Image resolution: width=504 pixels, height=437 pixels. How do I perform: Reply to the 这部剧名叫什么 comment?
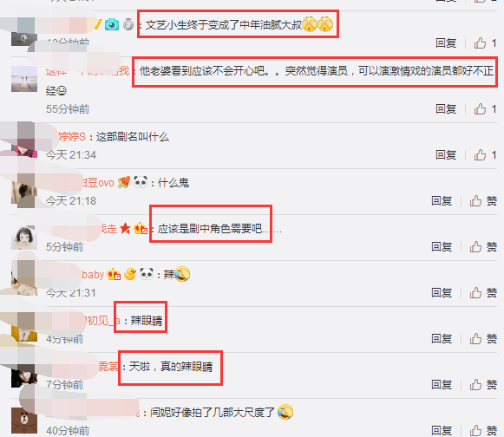point(446,155)
